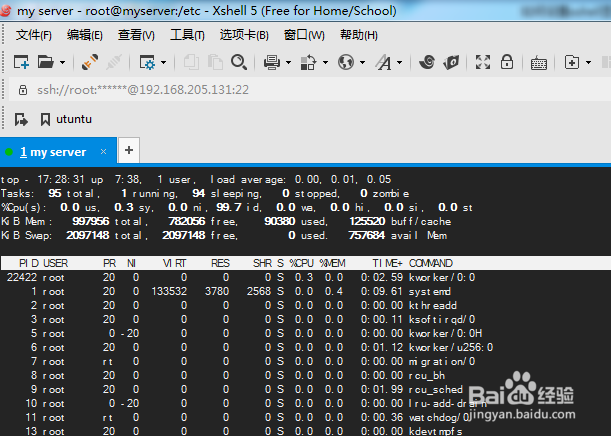Viewport: 611px width, 436px height.
Task: Click the systemd command text
Action: coord(430,291)
